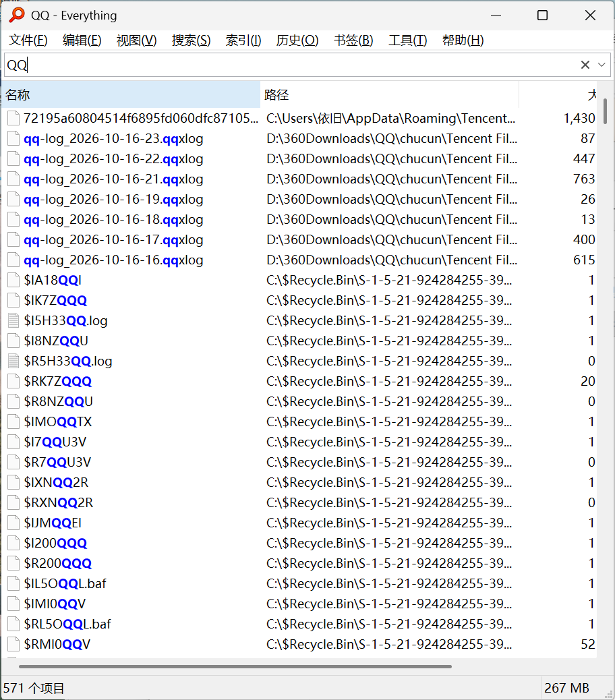Click file icon beside qq-log_2026-10-16-16.qqxlog

[x=14, y=260]
